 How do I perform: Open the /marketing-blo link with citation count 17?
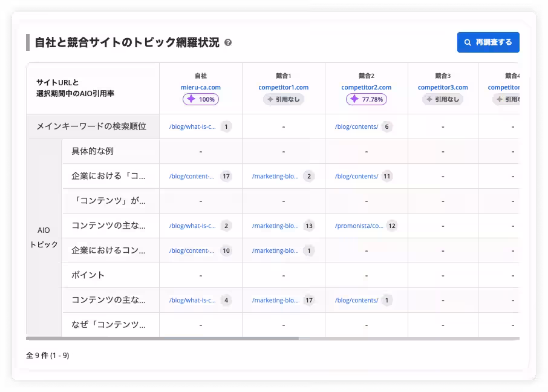pyautogui.click(x=275, y=300)
